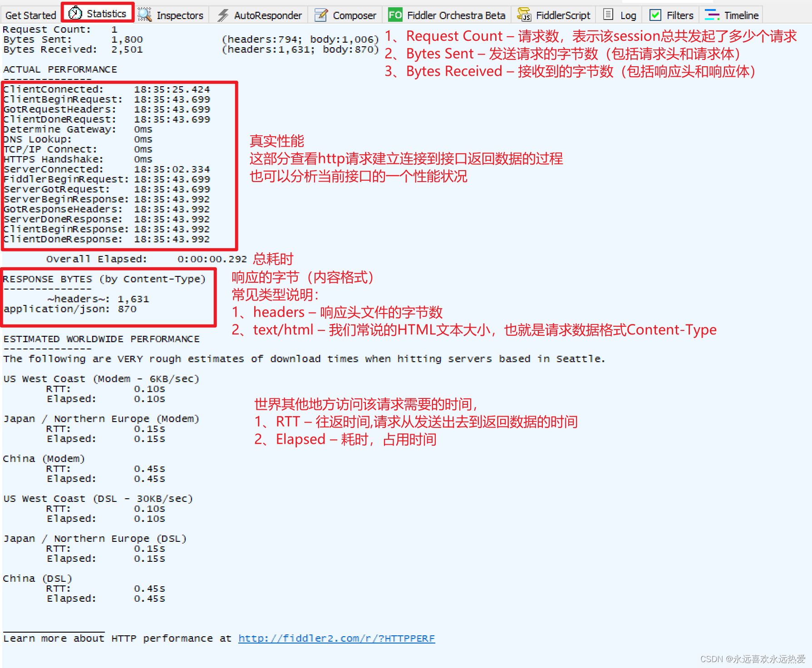812x668 pixels.
Task: Toggle the Filters green checkmark
Action: pyautogui.click(x=655, y=14)
